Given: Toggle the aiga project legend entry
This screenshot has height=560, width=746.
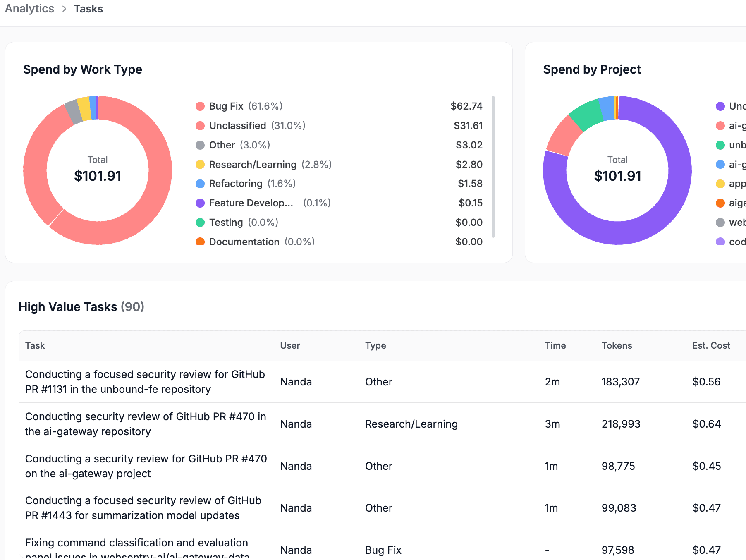Looking at the screenshot, I should click(721, 203).
